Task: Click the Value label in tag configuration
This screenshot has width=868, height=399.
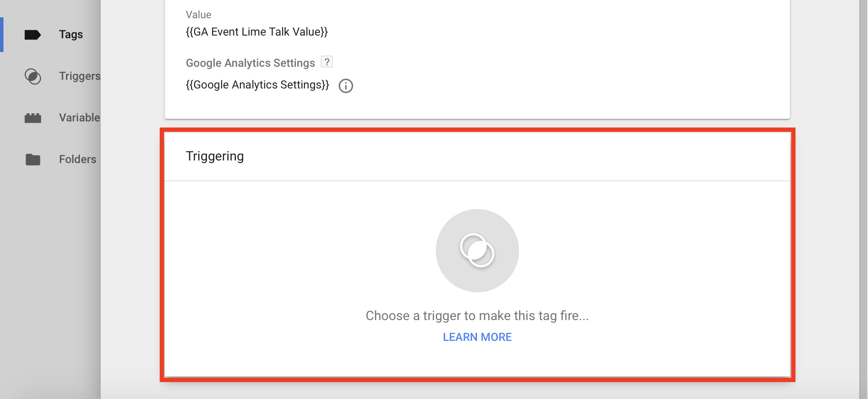Action: tap(198, 15)
